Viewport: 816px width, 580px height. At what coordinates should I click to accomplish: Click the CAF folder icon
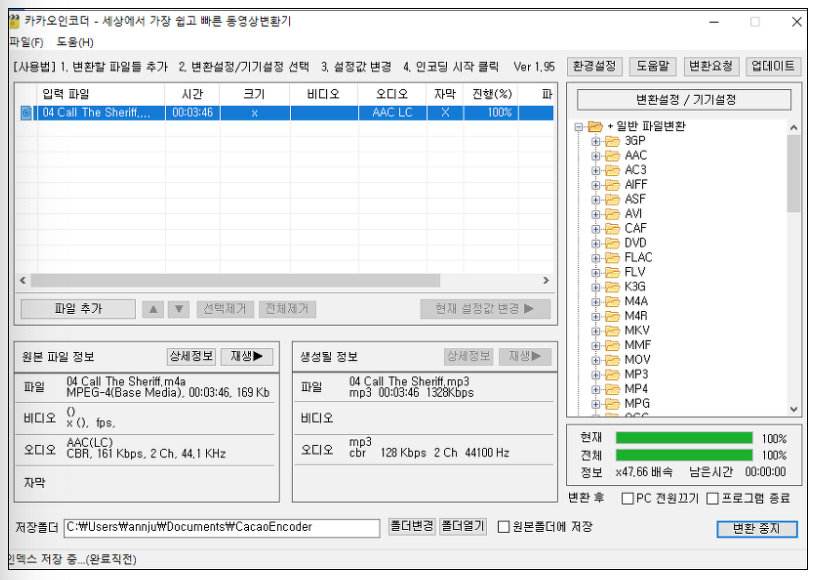click(612, 228)
